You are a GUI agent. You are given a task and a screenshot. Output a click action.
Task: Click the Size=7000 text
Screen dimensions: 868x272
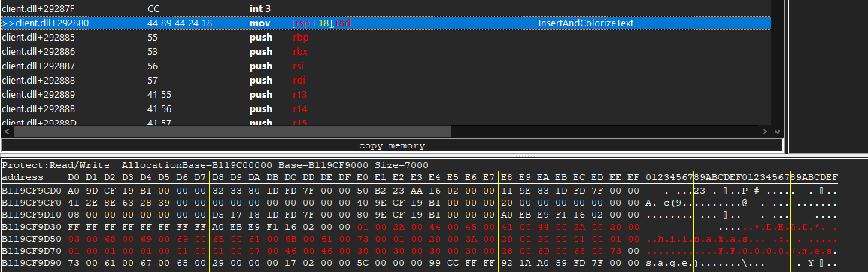click(x=402, y=165)
